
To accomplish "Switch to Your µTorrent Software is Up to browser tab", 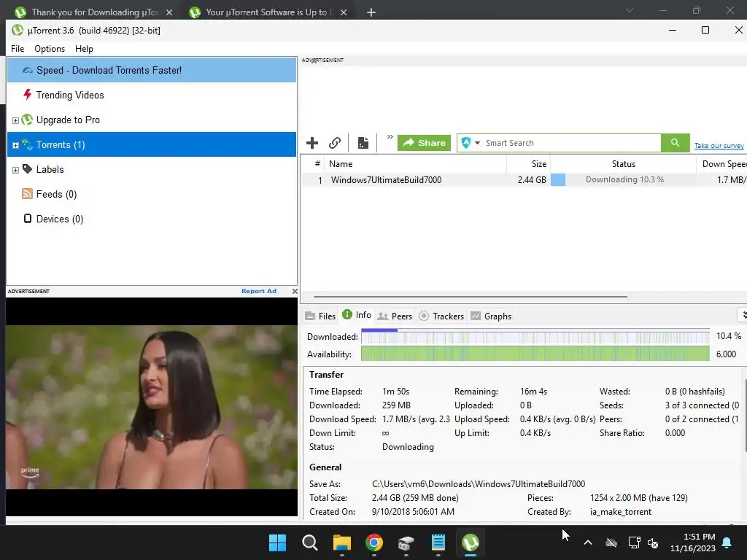I will 267,12.
